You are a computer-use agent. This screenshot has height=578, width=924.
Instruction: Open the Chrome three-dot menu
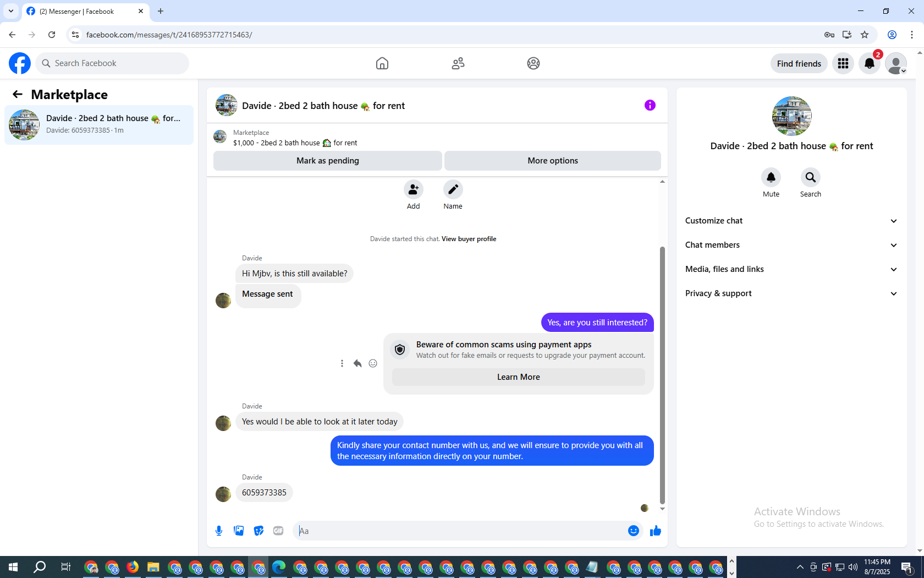click(x=912, y=35)
